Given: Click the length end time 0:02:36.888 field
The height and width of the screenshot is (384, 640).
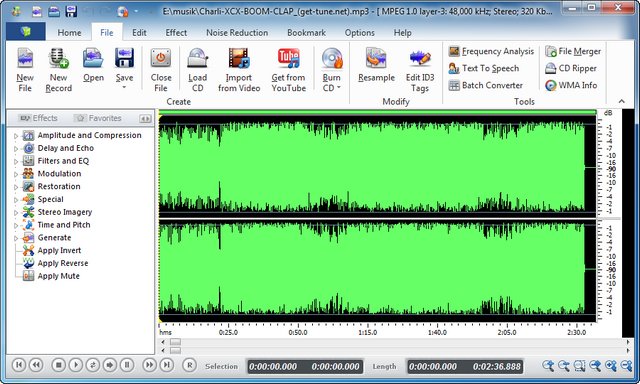Looking at the screenshot, I should coord(497,366).
